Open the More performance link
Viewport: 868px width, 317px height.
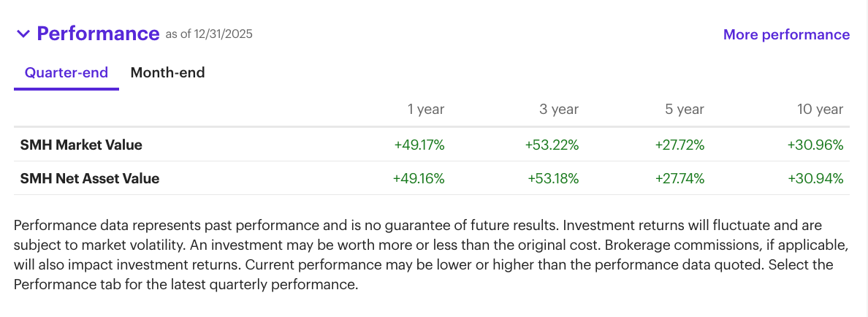pos(786,34)
